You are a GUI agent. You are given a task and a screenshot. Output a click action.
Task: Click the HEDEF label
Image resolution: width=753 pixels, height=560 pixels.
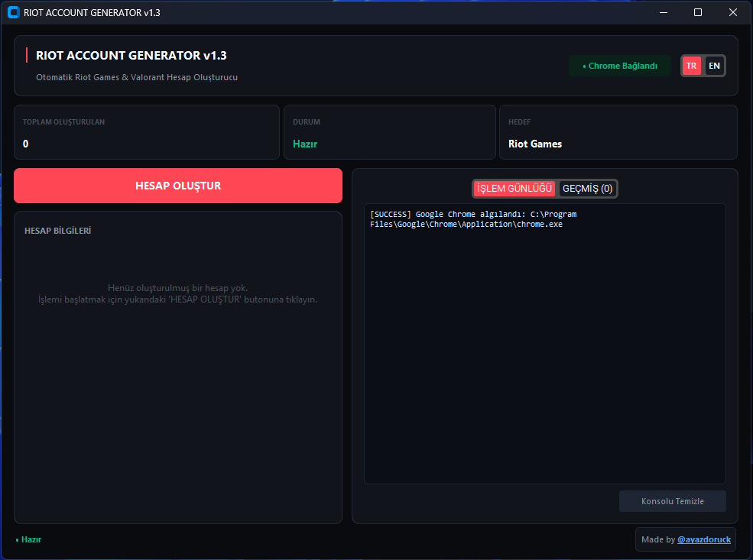point(519,122)
